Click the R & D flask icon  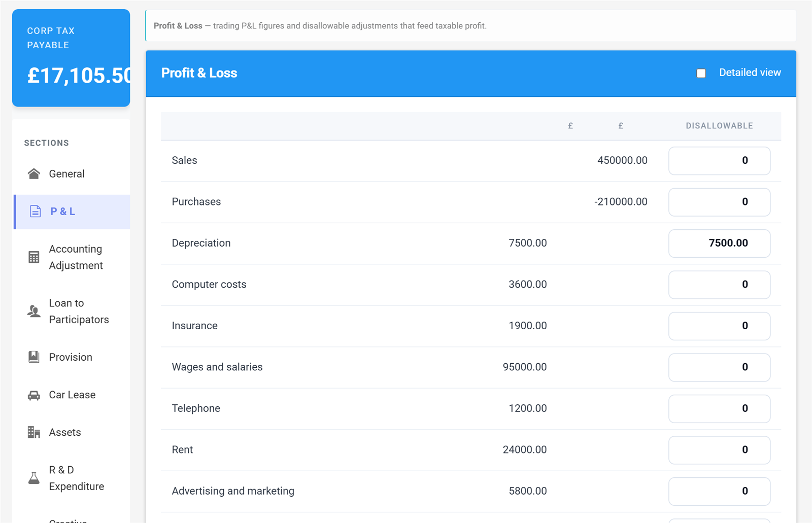click(34, 478)
